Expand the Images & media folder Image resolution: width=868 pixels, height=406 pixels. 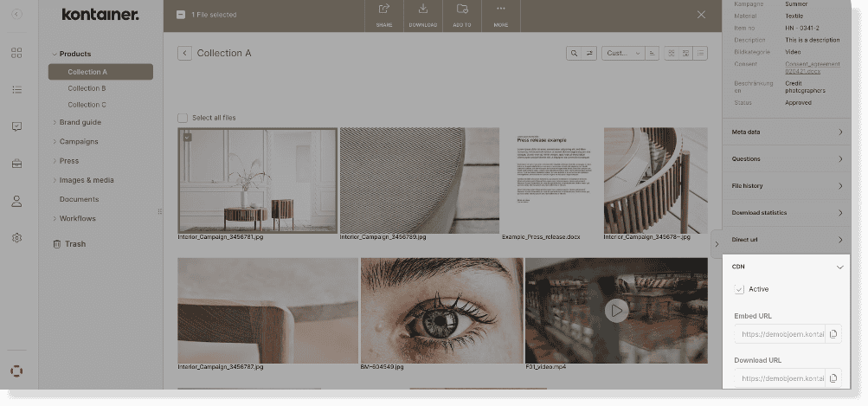click(55, 180)
